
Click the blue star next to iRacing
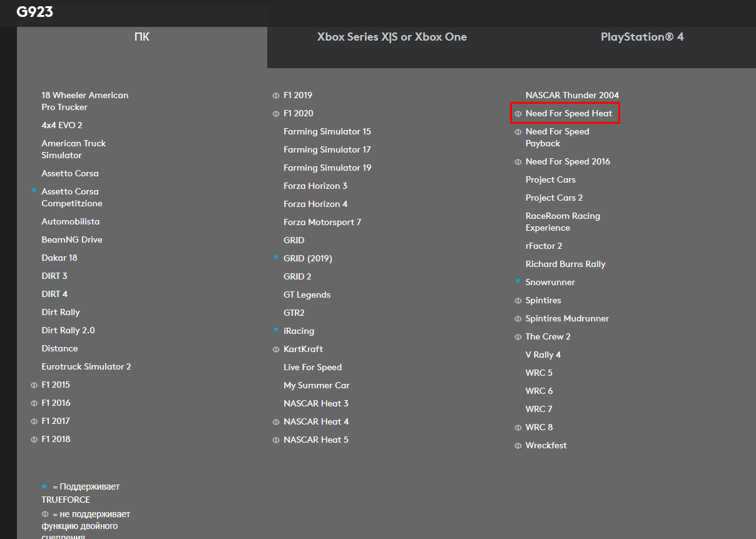[276, 330]
